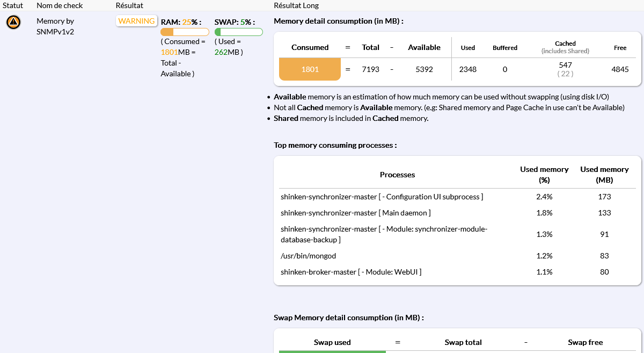Click the Used memory (MB) column header
The height and width of the screenshot is (353, 644).
coord(604,175)
